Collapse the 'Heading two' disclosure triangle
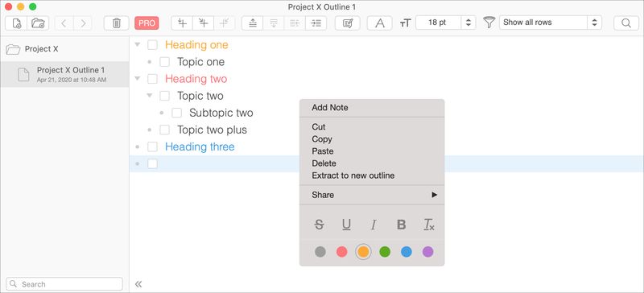The image size is (644, 293). point(137,78)
